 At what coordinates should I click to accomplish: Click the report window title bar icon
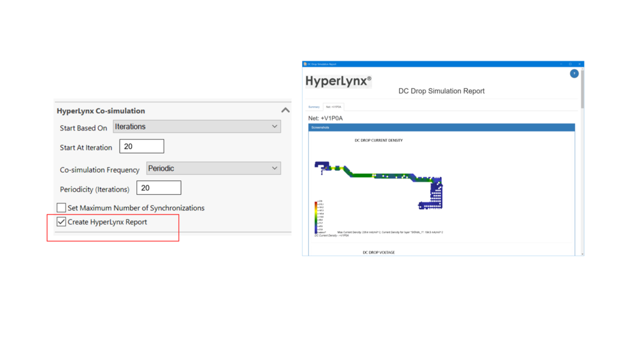[x=305, y=64]
